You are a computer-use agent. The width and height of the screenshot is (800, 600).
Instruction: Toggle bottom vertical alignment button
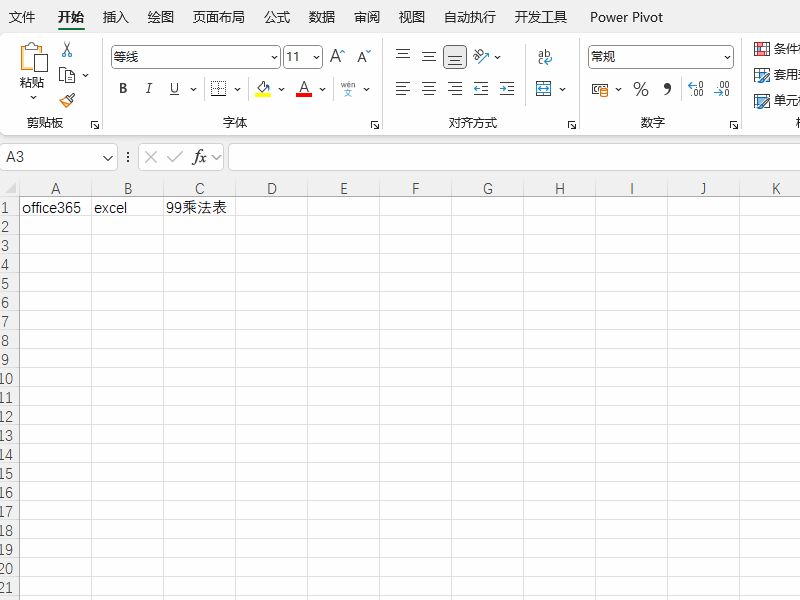455,57
